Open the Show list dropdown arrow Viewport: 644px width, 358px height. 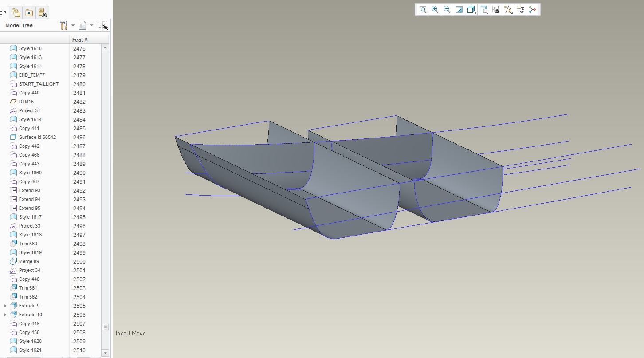91,25
